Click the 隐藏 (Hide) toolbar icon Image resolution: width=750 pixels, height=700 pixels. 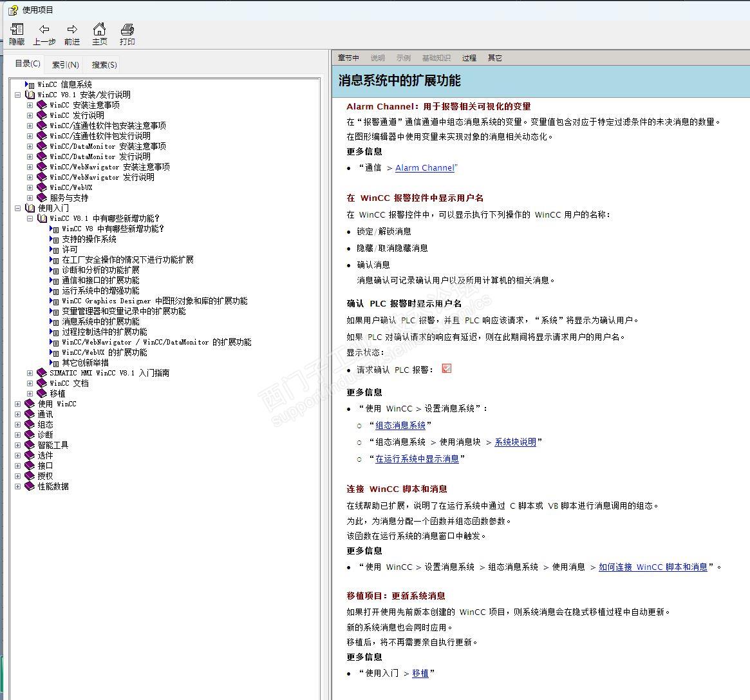[17, 30]
